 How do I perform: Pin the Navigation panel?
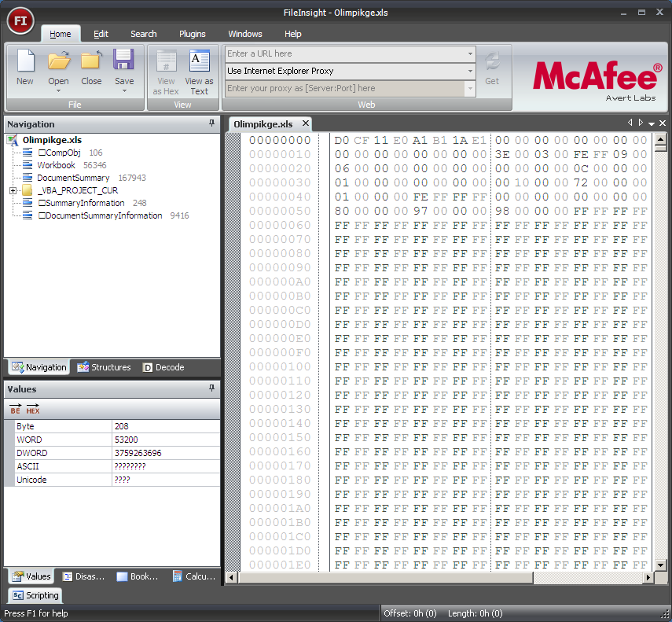(211, 123)
